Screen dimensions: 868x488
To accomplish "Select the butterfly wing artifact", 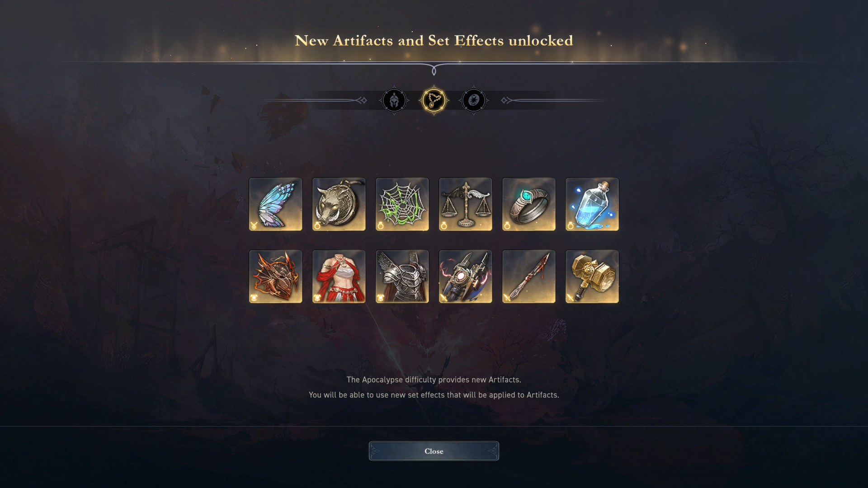I will 275,204.
